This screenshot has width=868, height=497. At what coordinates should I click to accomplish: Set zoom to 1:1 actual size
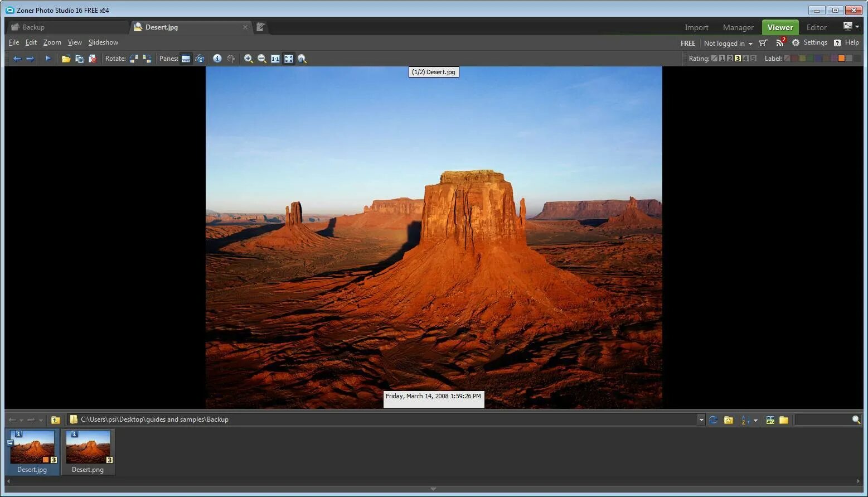pos(275,59)
